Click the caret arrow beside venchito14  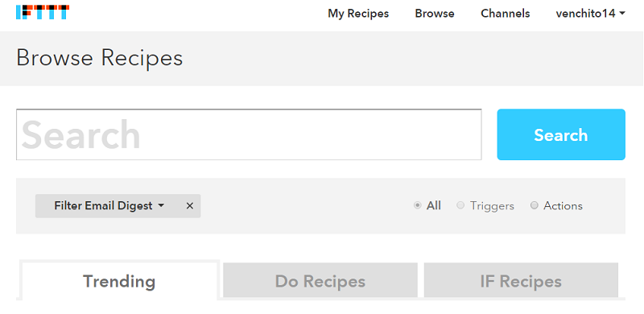point(621,14)
